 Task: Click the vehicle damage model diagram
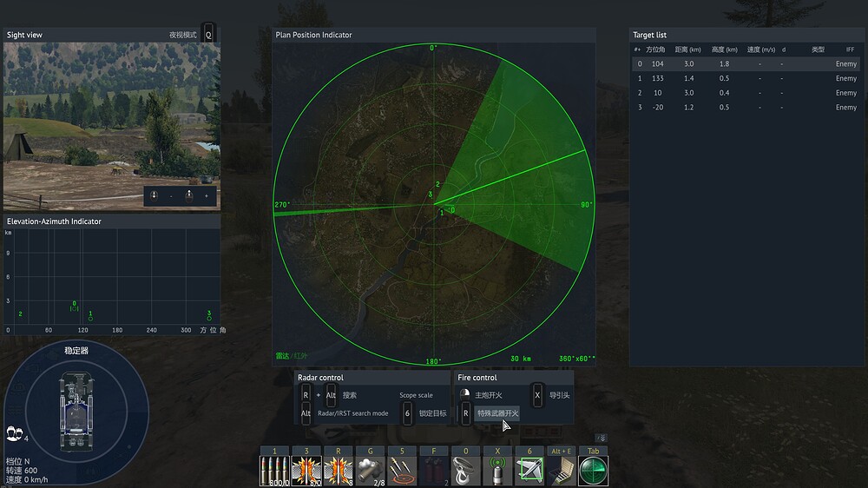76,412
